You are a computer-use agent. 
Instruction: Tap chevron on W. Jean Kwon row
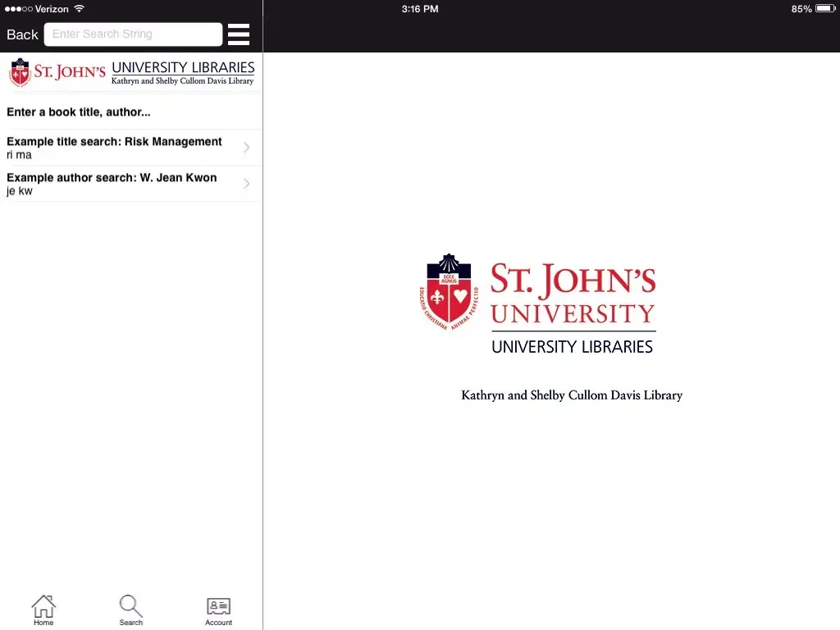tap(246, 184)
